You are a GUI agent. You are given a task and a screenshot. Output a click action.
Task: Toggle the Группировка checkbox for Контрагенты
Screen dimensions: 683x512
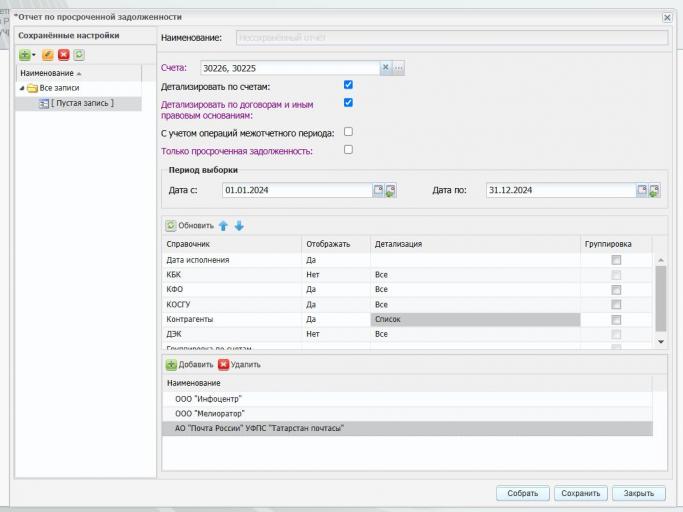[616, 319]
